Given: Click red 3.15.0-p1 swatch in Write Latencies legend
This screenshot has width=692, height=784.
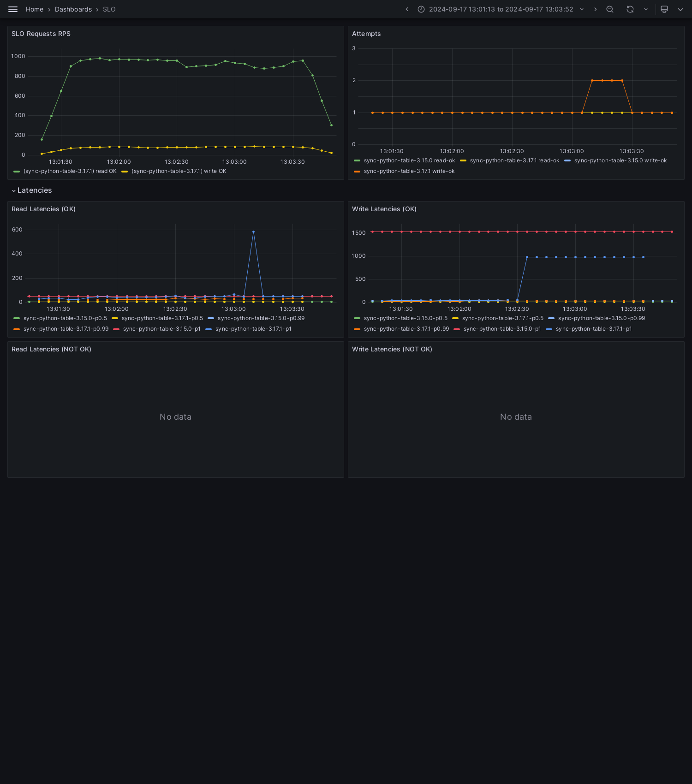Looking at the screenshot, I should (457, 329).
